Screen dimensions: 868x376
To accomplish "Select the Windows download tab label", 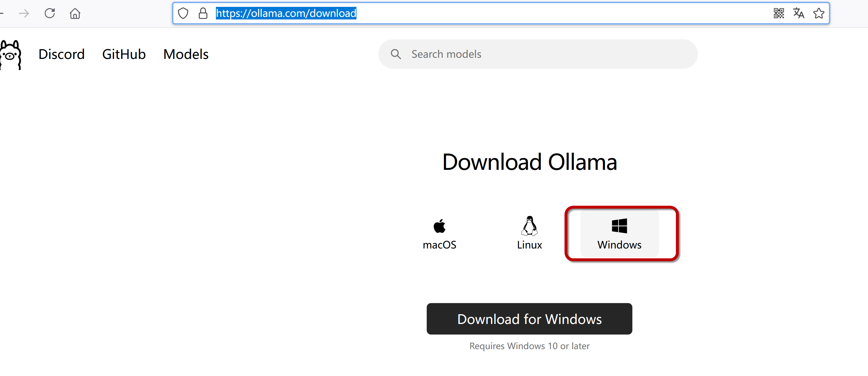I will tap(619, 245).
